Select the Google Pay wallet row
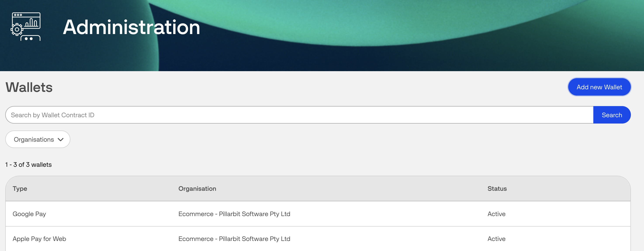This screenshot has width=644, height=251. coord(318,214)
